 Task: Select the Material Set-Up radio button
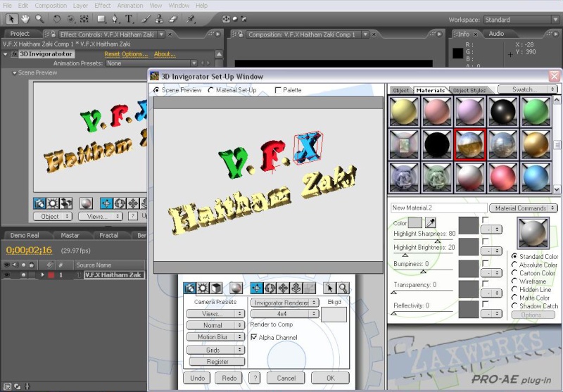pos(210,90)
